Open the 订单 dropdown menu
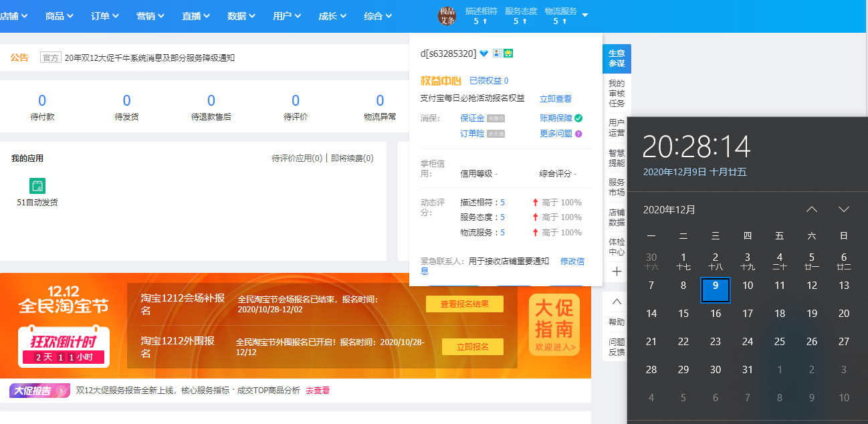This screenshot has height=424, width=868. [x=105, y=16]
